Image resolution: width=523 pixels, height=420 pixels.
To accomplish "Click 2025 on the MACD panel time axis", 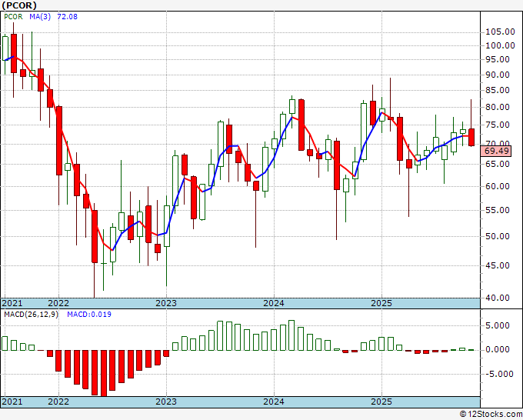I will click(381, 402).
